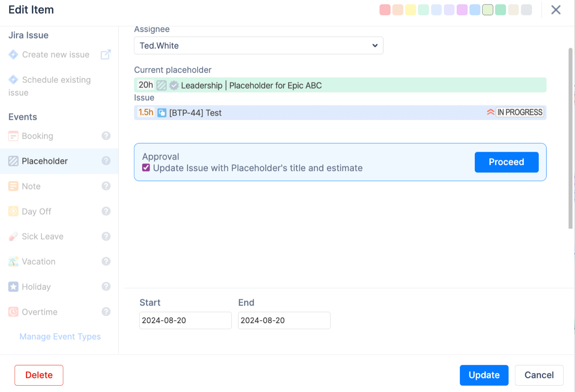
Task: Click the End date input field
Action: click(x=284, y=321)
